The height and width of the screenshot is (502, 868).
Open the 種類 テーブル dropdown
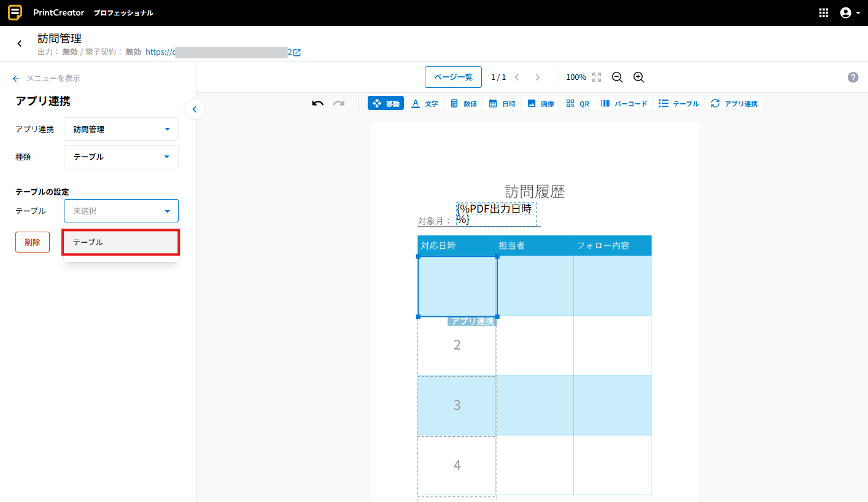click(121, 157)
